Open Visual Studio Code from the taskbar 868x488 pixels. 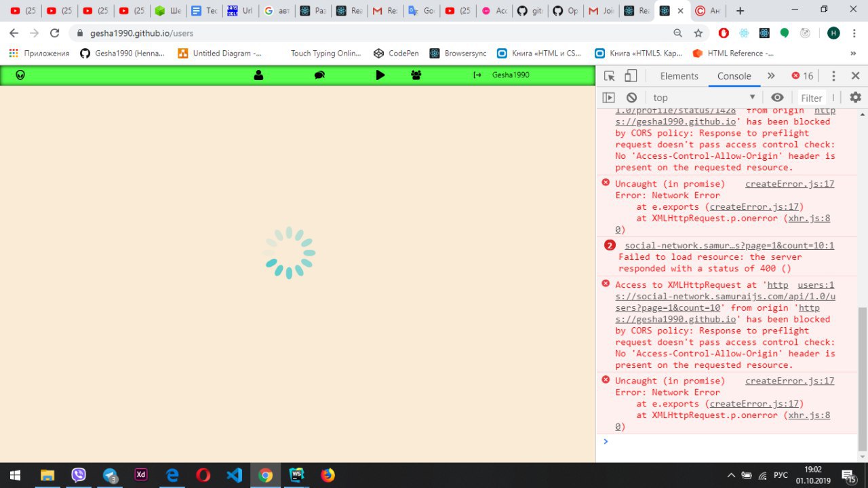pyautogui.click(x=234, y=475)
